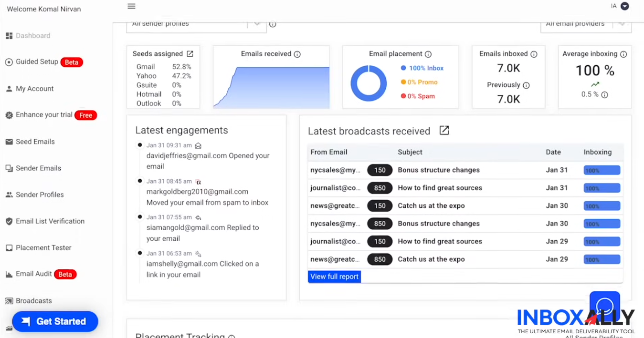Click Enhance your trial link
The image size is (644, 338).
coord(44,115)
